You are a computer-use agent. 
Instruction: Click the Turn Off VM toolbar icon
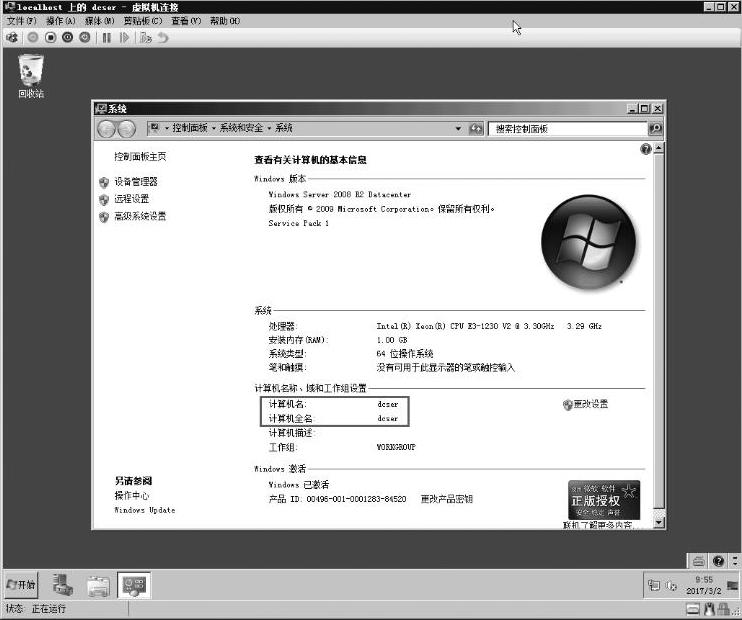pos(49,37)
